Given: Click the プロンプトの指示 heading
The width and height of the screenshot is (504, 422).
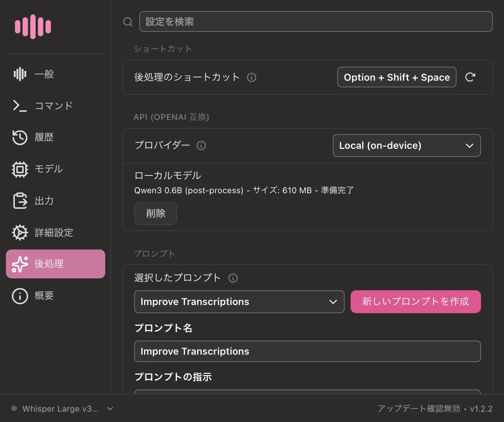Looking at the screenshot, I should pos(173,377).
